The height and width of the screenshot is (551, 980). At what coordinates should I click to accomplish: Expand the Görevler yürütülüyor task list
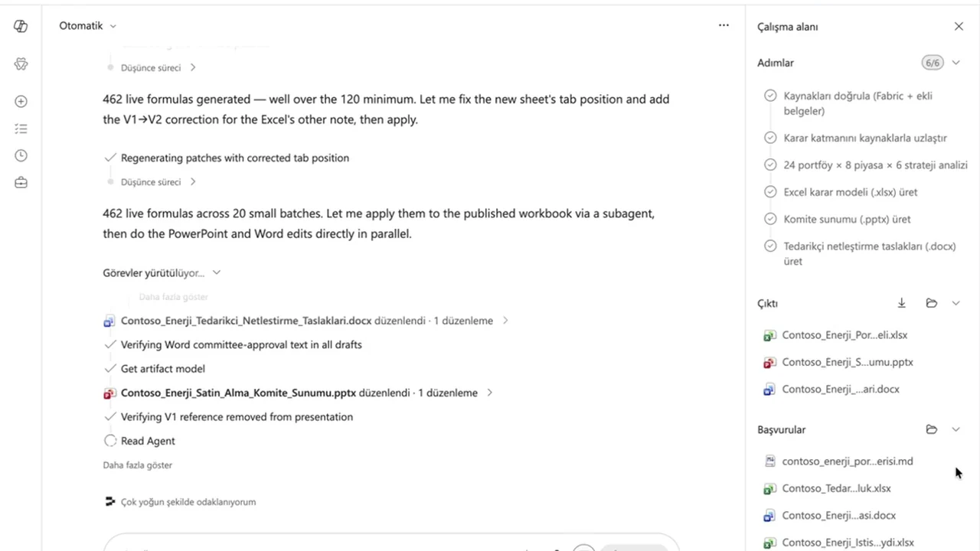162,272
